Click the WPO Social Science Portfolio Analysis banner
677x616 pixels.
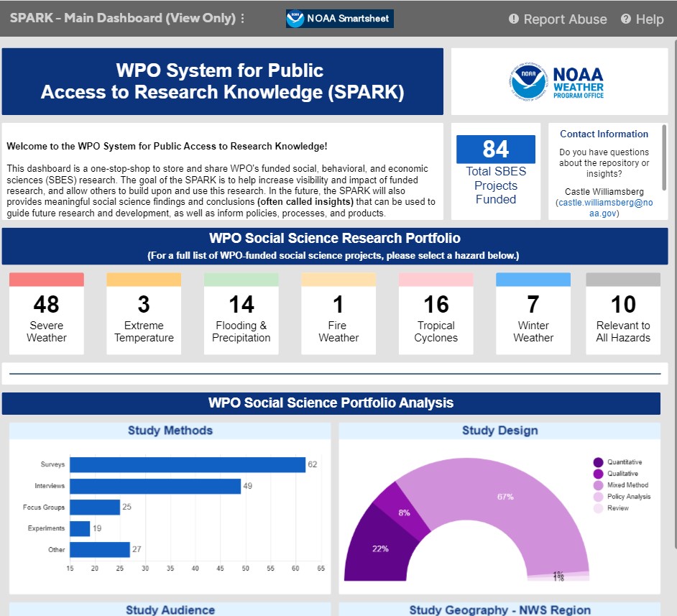pos(331,403)
